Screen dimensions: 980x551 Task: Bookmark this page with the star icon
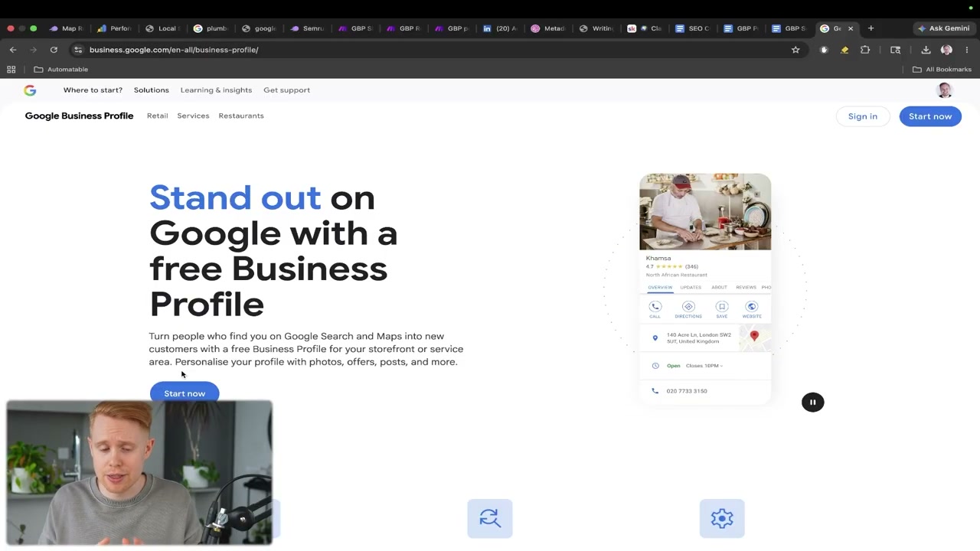click(795, 50)
